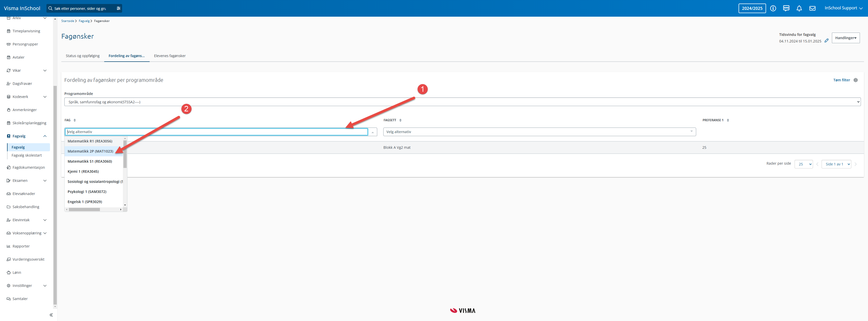
Task: Edit Tidsvindu for fagvalg pencil icon
Action: (x=826, y=41)
